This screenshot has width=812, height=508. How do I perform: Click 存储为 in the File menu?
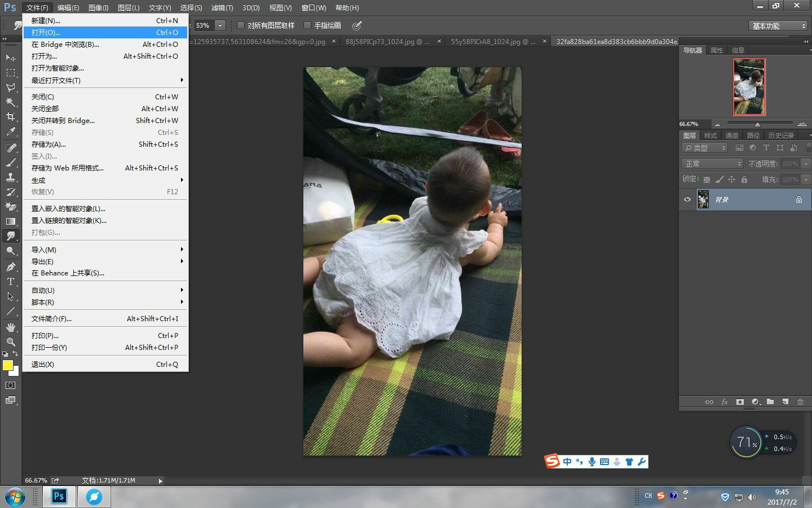click(x=48, y=144)
